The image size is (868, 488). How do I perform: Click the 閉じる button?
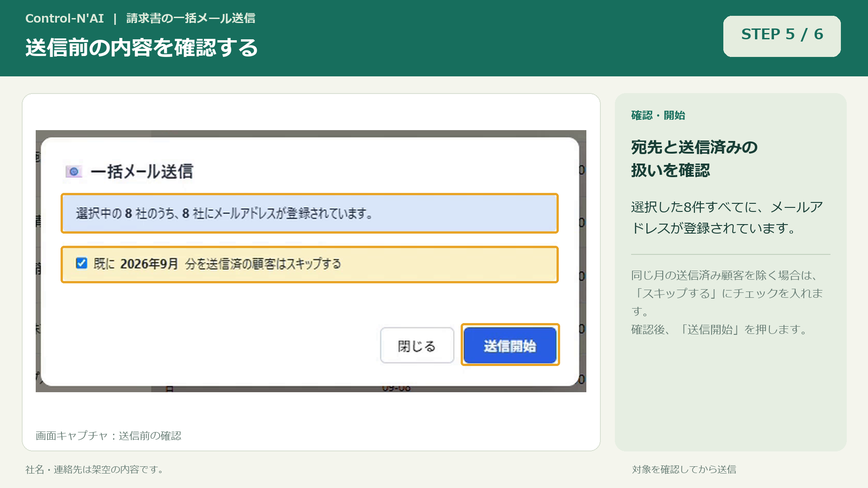click(417, 346)
